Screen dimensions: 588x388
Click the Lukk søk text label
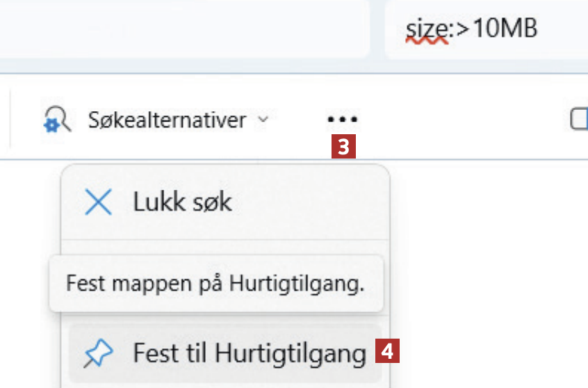(183, 203)
